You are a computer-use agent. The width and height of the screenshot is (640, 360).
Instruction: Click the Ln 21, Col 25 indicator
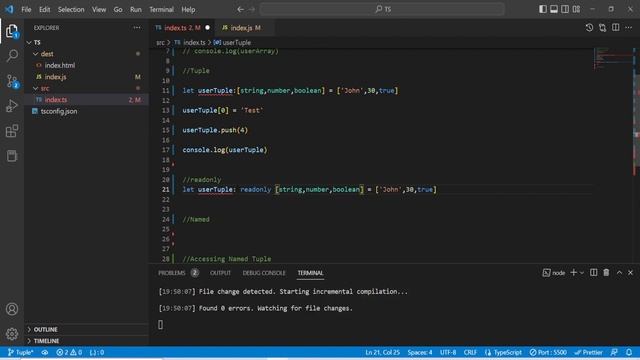click(382, 352)
